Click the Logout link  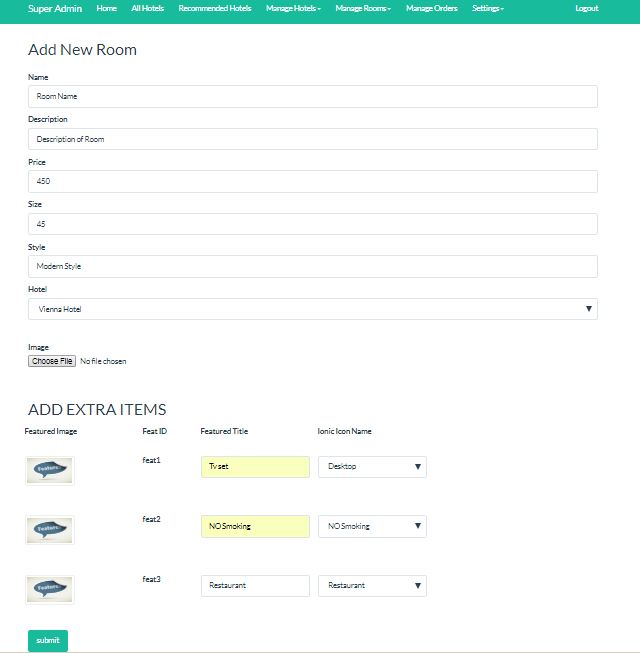587,8
